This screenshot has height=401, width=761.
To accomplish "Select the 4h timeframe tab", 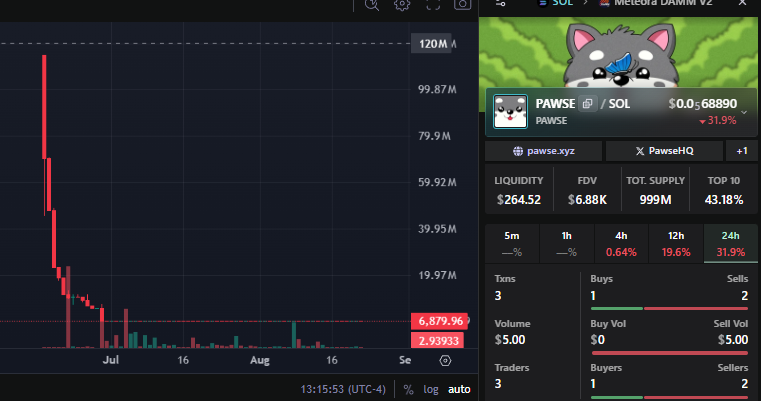I will [x=621, y=244].
